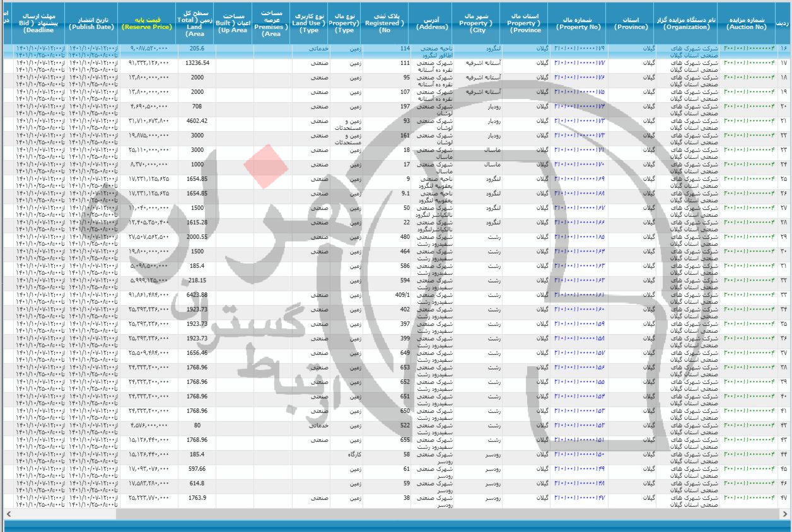Open property number link in row 47
792x532 pixels.
tap(578, 498)
